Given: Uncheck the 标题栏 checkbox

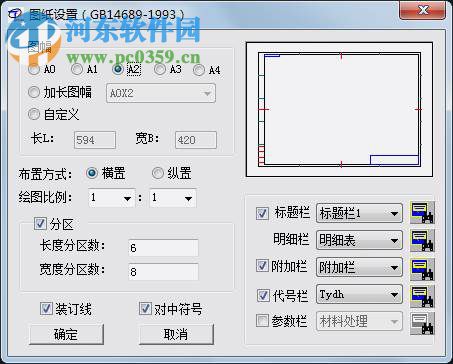Looking at the screenshot, I should (262, 213).
